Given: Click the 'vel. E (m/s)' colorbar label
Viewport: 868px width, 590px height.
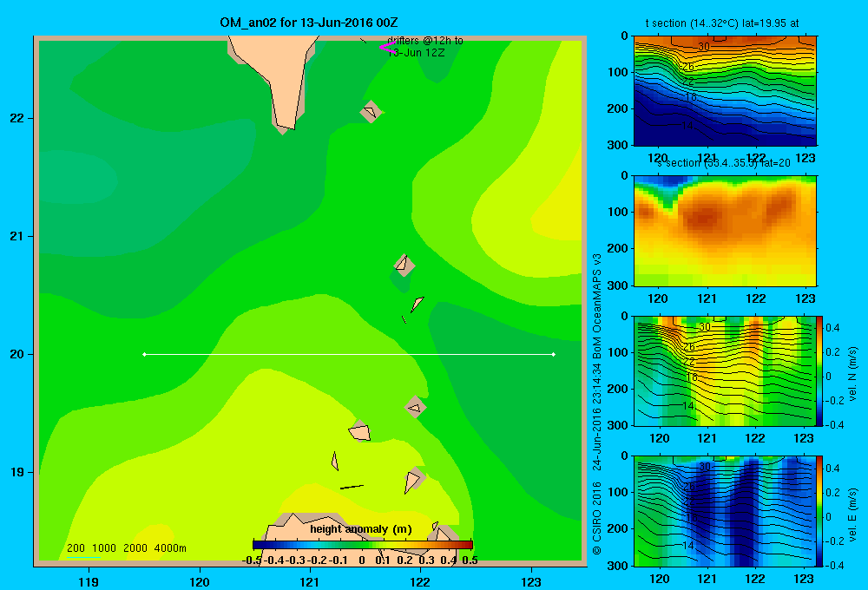Looking at the screenshot, I should coord(853,515).
